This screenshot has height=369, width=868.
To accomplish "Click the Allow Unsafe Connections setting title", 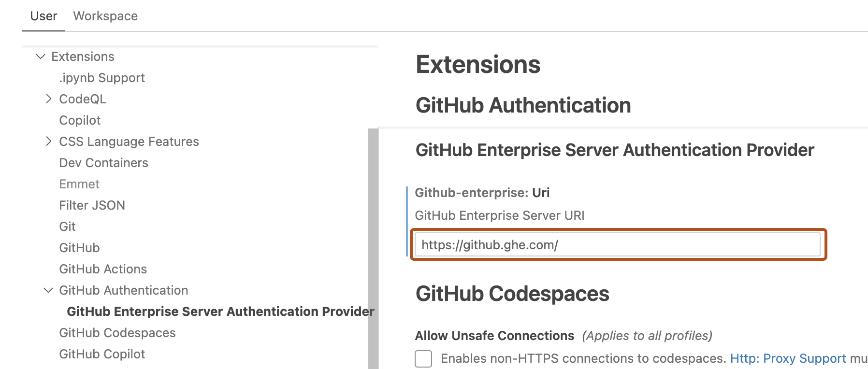I will click(x=494, y=336).
